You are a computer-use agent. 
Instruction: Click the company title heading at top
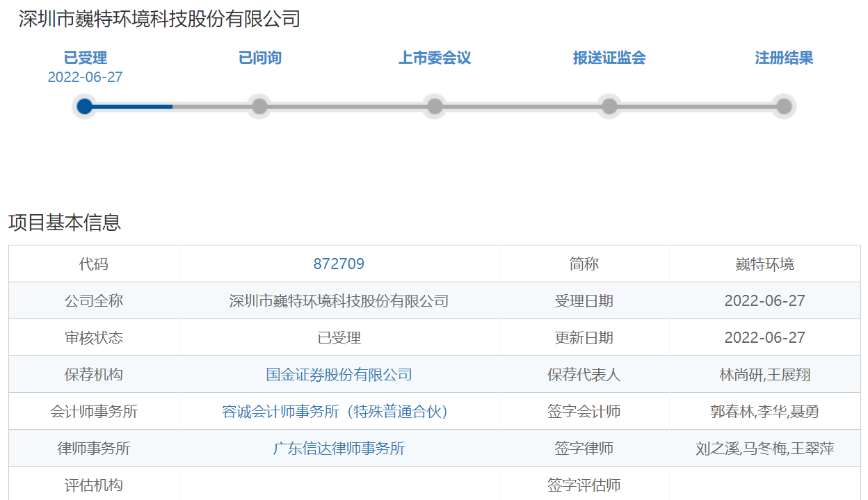click(x=159, y=19)
